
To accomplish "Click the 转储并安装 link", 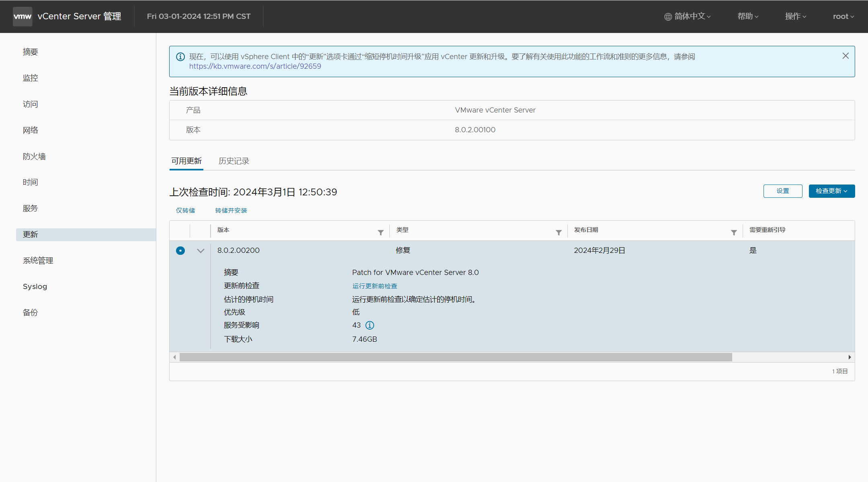I will pos(231,211).
